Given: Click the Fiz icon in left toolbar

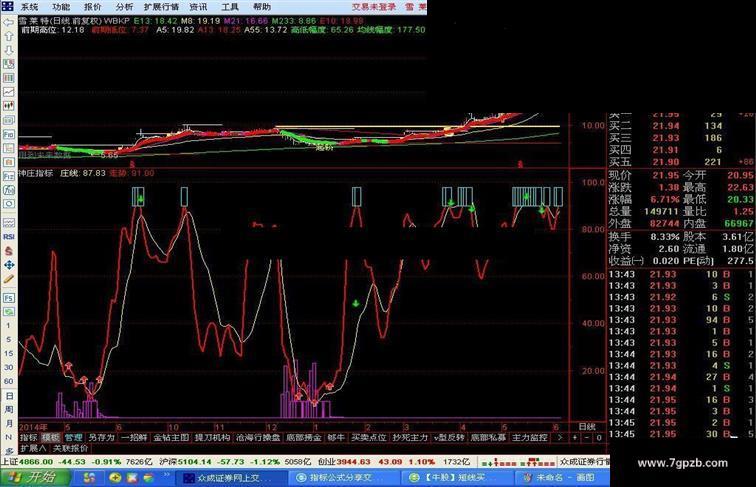Looking at the screenshot, I should pyautogui.click(x=9, y=176).
